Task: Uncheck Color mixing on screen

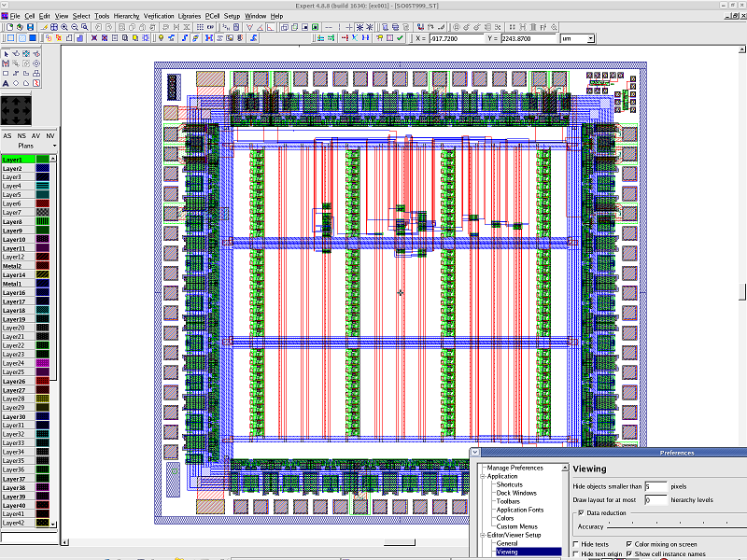Action: click(x=628, y=544)
